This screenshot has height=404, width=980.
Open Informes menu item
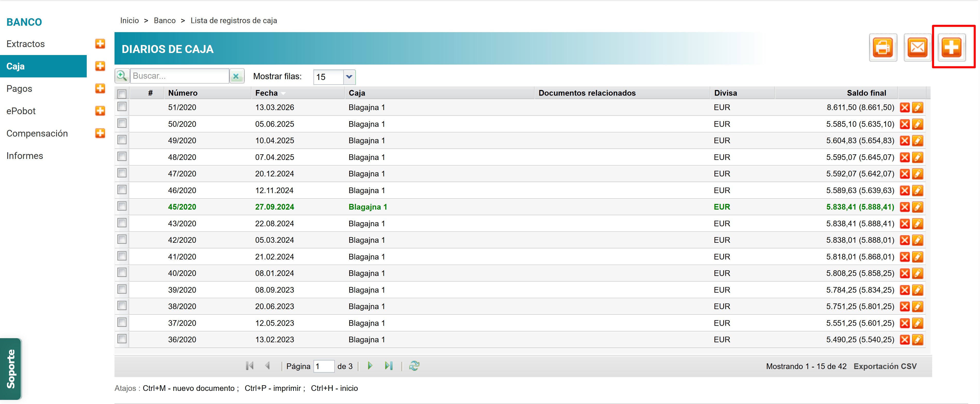tap(25, 156)
